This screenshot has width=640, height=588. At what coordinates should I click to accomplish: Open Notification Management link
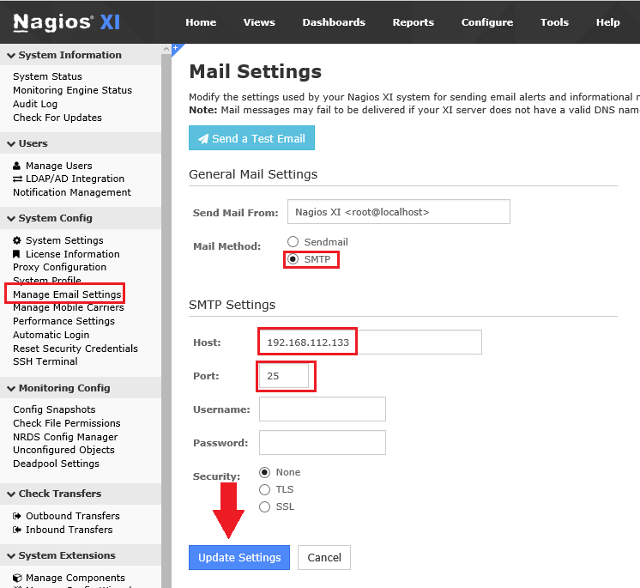(72, 193)
